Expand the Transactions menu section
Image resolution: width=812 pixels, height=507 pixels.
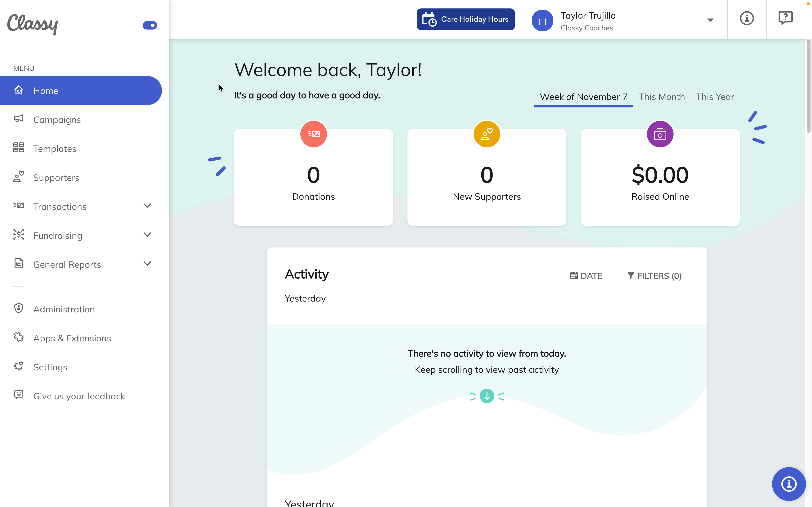pos(147,206)
